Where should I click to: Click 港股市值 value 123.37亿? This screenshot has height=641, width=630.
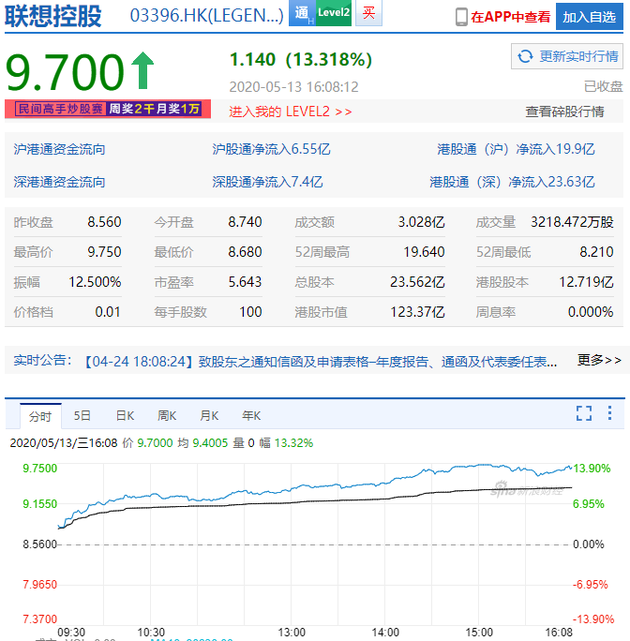417,312
